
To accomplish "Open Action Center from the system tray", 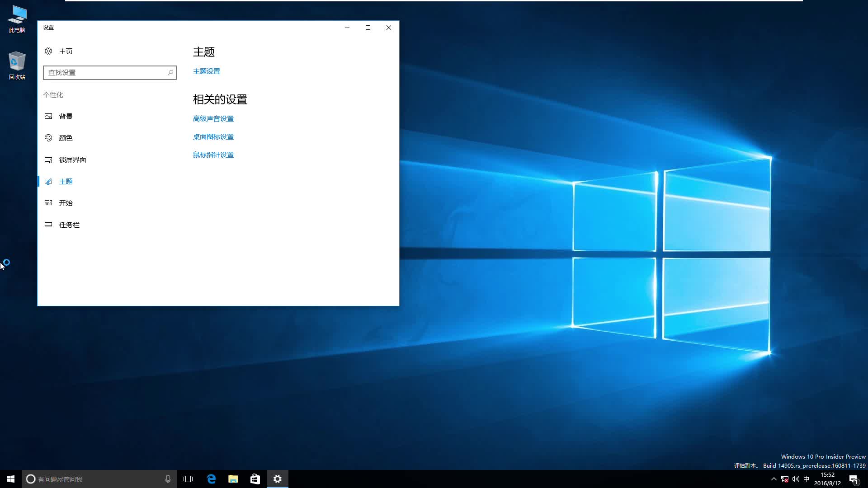I will (854, 479).
